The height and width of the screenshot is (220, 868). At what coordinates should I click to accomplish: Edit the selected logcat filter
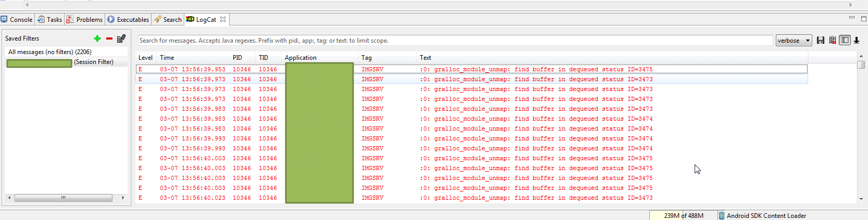121,38
